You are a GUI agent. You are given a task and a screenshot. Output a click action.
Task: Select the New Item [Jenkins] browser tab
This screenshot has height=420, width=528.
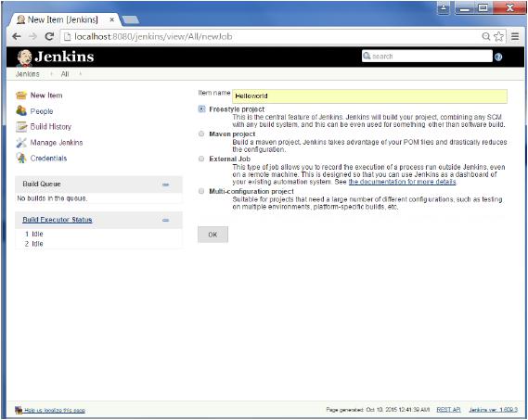coord(63,19)
